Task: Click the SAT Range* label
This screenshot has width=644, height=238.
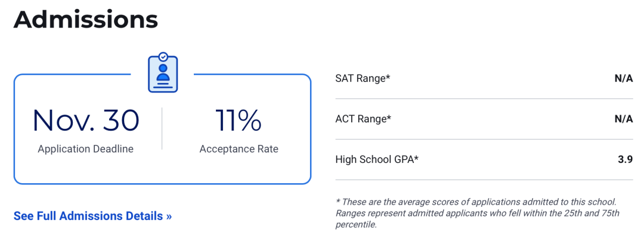Action: [x=363, y=78]
